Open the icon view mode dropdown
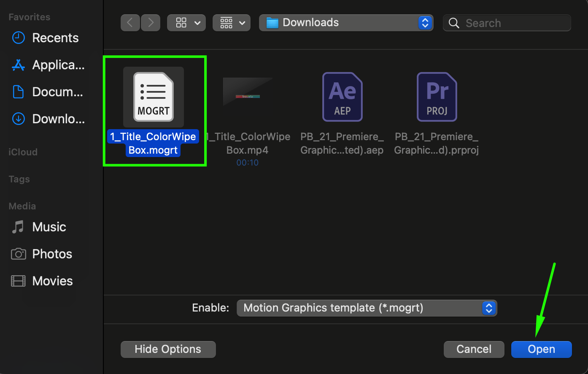The height and width of the screenshot is (374, 588). tap(186, 23)
